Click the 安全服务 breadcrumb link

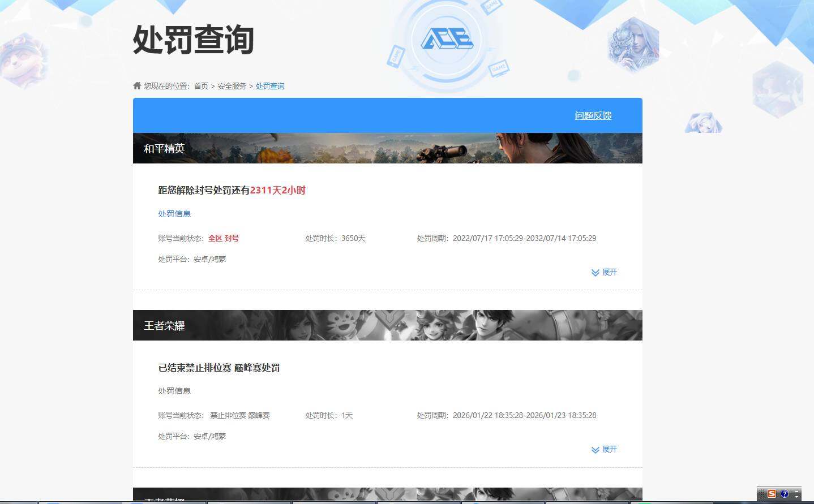[231, 85]
